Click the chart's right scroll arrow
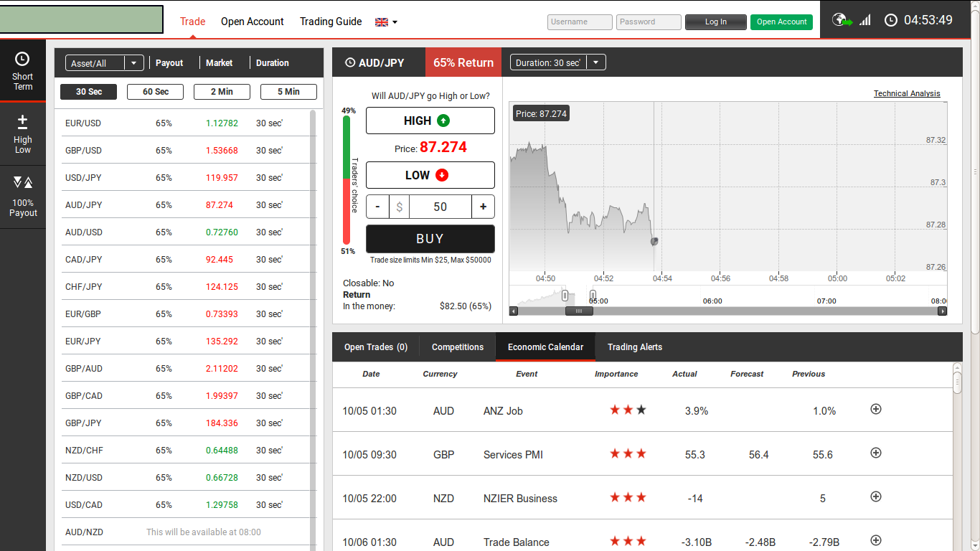The width and height of the screenshot is (980, 551). (x=943, y=311)
